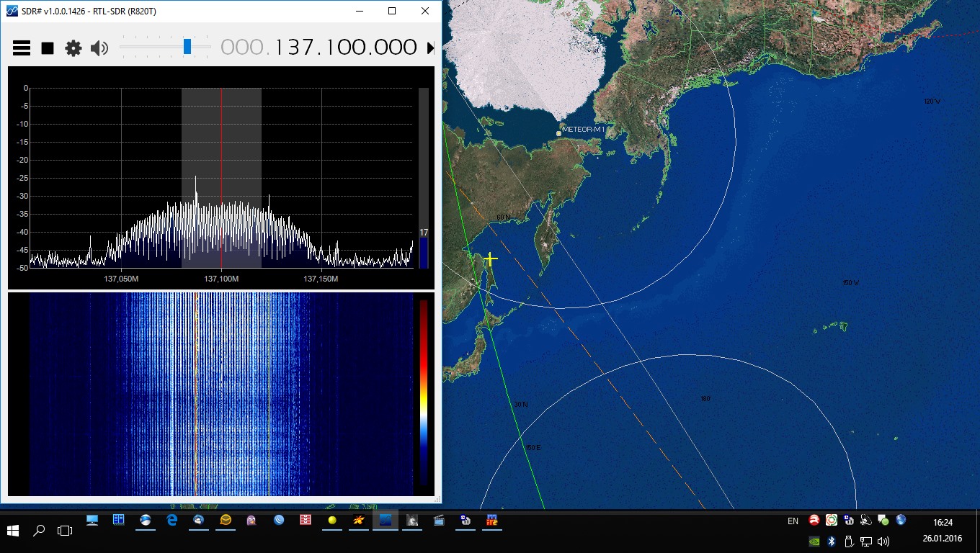Open Task View in the taskbar
The width and height of the screenshot is (980, 553).
[65, 531]
